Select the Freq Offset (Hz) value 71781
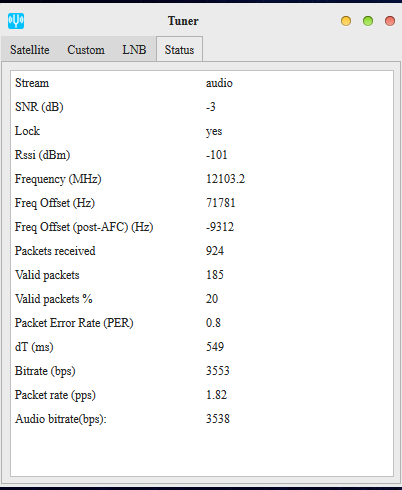Image resolution: width=402 pixels, height=490 pixels. click(x=221, y=203)
